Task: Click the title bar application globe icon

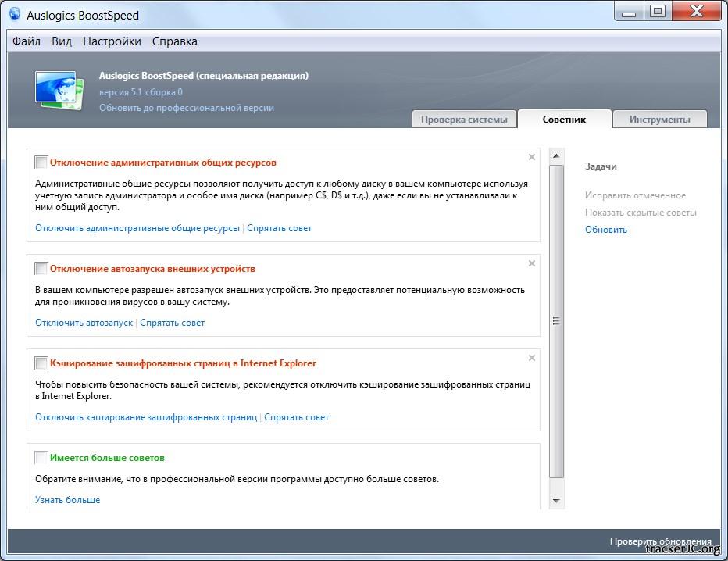Action: tap(15, 13)
